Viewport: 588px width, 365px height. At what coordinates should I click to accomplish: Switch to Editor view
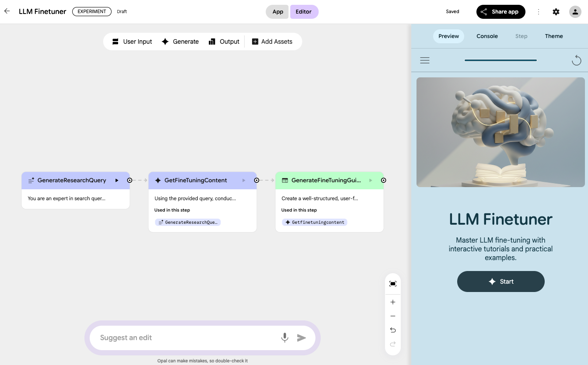click(x=304, y=12)
